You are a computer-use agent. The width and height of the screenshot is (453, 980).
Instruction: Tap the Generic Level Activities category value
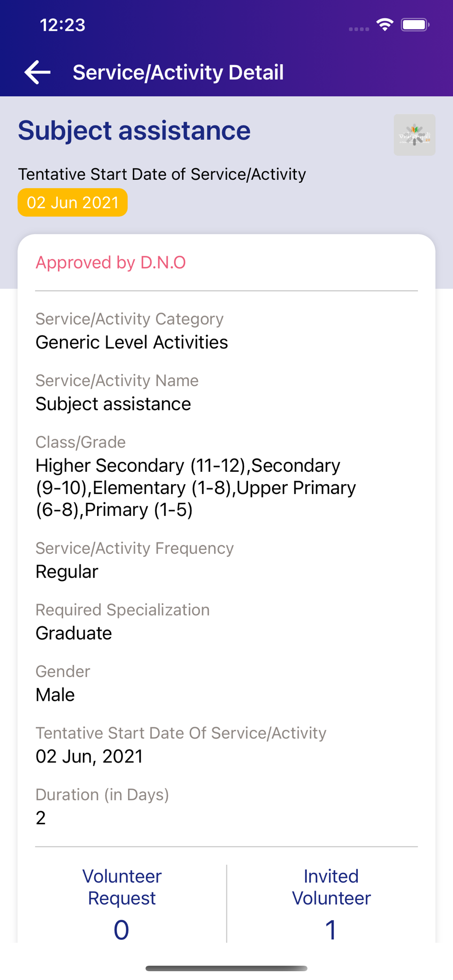click(x=132, y=342)
